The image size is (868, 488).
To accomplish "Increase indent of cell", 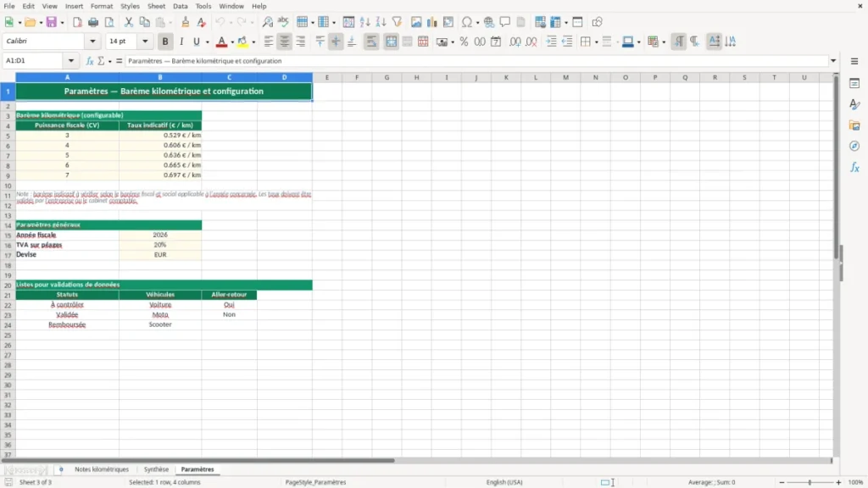I will [x=551, y=42].
